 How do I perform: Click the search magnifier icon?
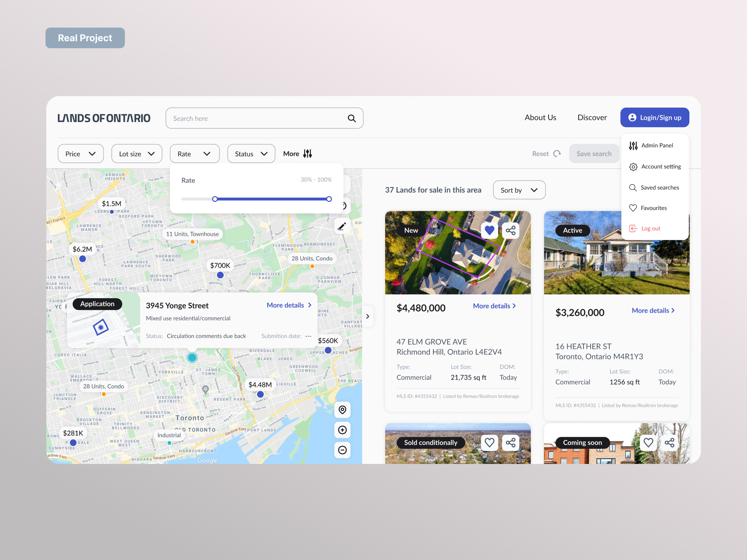pyautogui.click(x=351, y=118)
